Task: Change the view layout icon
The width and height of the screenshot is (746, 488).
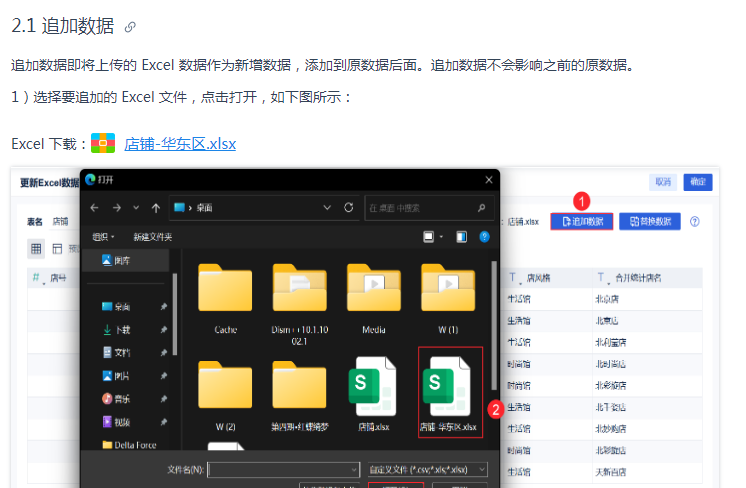Action: coord(429,237)
